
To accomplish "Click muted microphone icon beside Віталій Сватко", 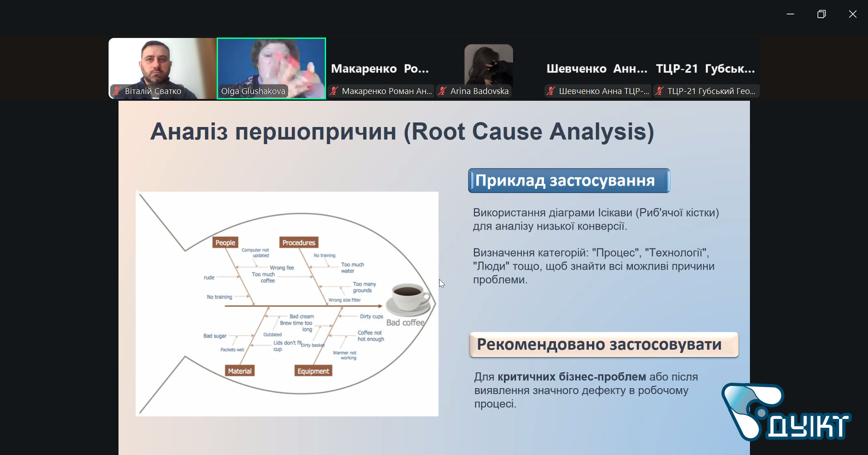I will coord(117,91).
